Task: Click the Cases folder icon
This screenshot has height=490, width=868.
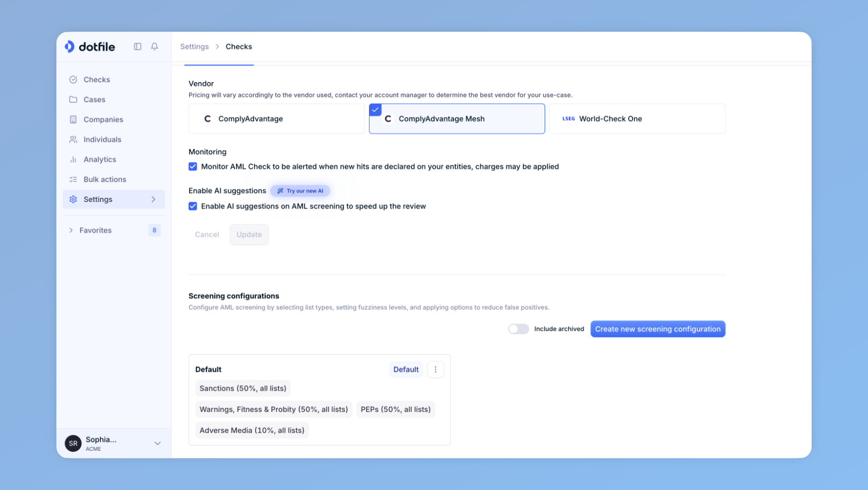Action: 73,99
